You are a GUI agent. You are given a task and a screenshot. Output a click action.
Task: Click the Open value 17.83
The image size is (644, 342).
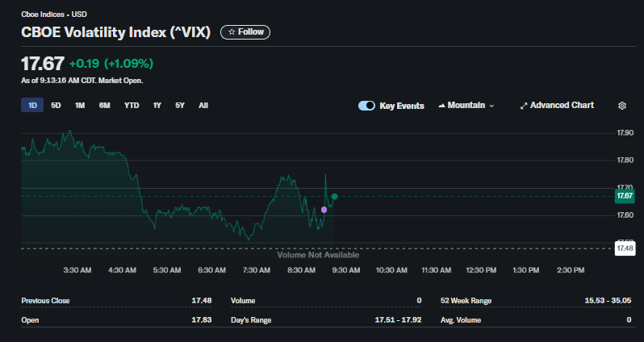coord(202,320)
